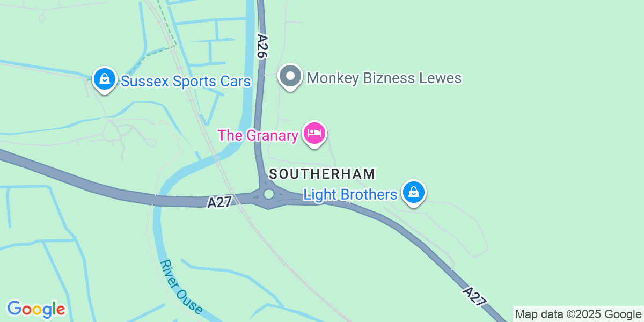Click the roundabout junction icon at Southerham

click(x=269, y=194)
